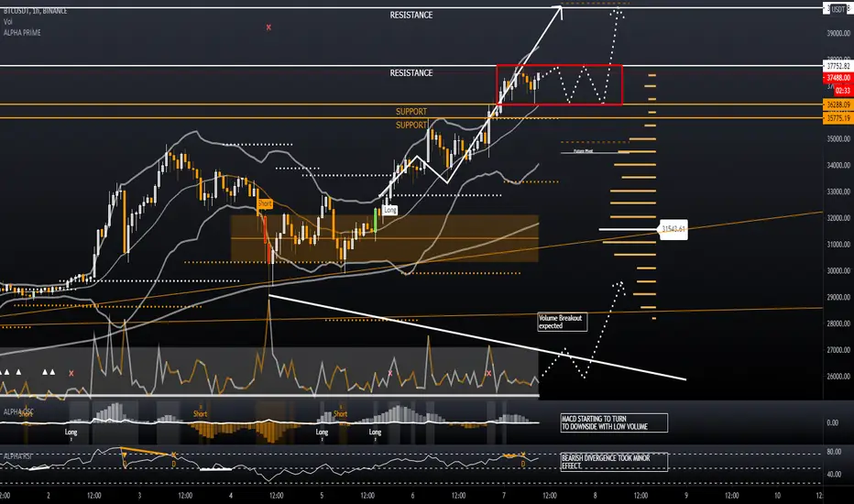Click date 2 on the time axis
The image size is (854, 504).
click(49, 496)
